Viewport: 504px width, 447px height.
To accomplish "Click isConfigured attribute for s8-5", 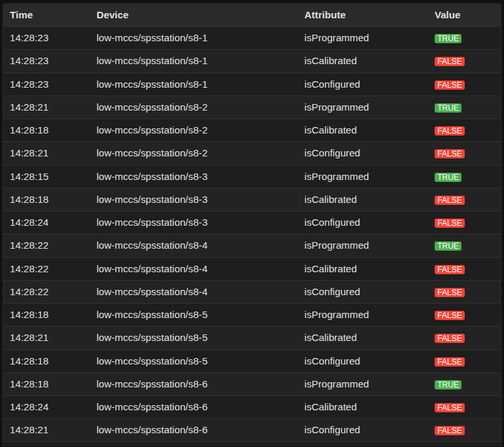I will [x=332, y=362].
